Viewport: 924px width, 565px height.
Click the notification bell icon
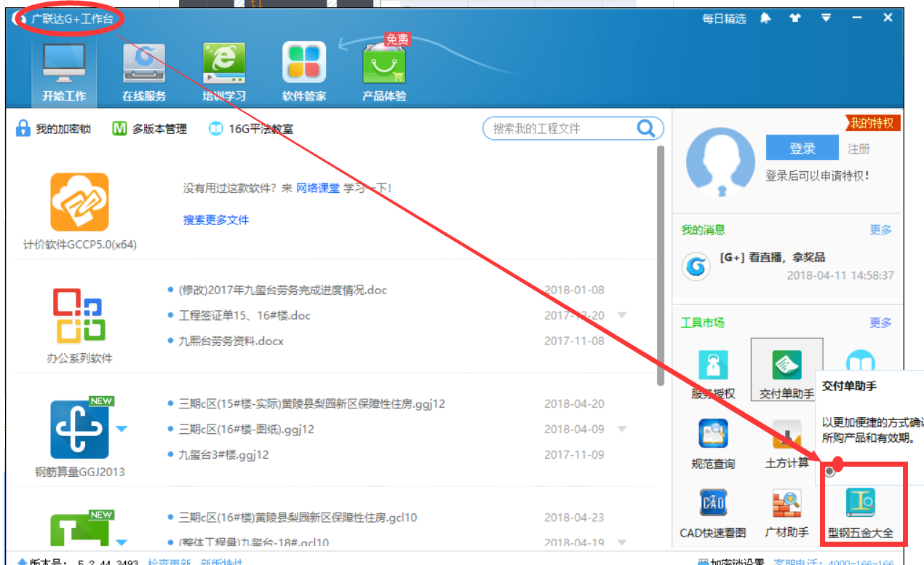(765, 18)
